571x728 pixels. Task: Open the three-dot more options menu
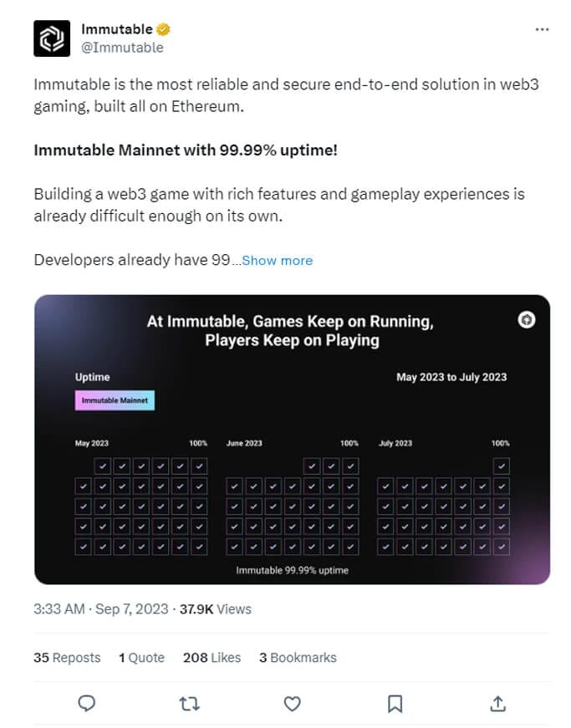(542, 29)
